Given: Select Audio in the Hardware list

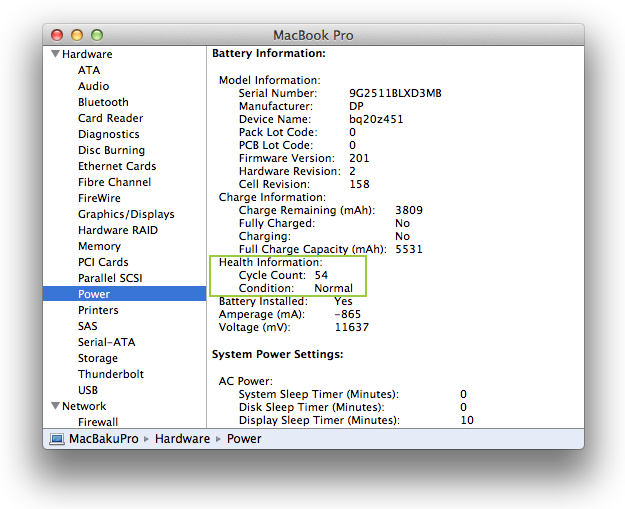Looking at the screenshot, I should 93,86.
